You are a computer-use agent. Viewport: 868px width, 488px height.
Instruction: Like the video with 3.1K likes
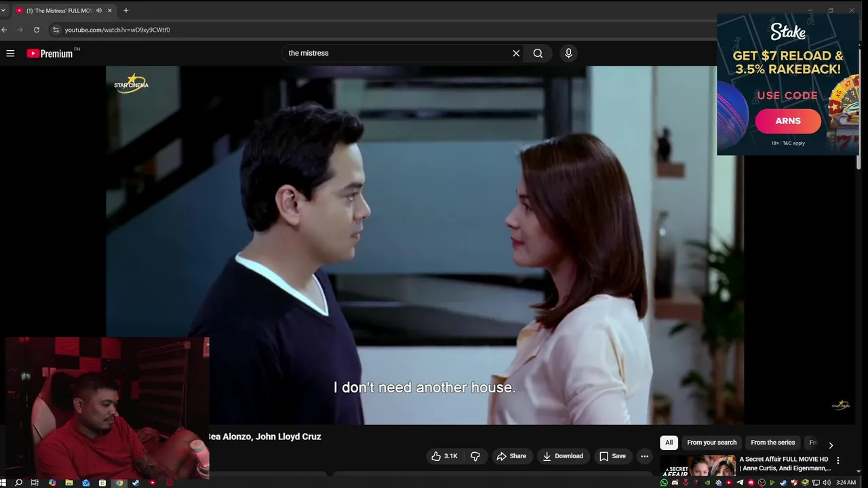(x=444, y=456)
